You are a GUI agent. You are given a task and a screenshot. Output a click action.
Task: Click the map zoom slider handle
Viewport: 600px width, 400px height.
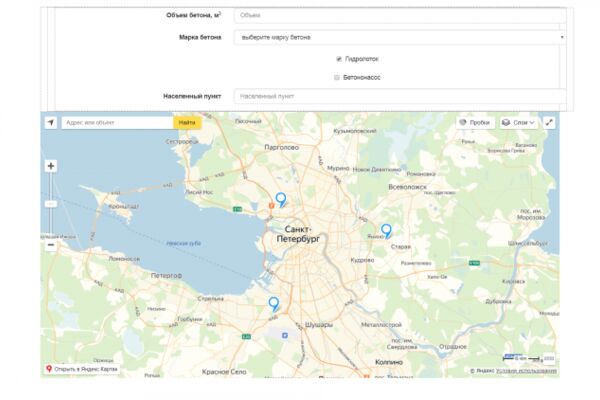[x=51, y=204]
